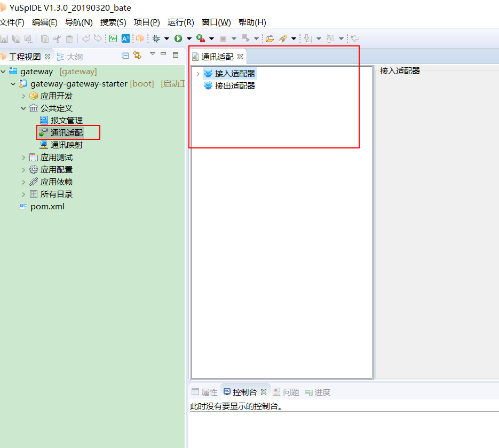499x448 pixels.
Task: Toggle Link with Editor in project view
Action: coord(137,55)
